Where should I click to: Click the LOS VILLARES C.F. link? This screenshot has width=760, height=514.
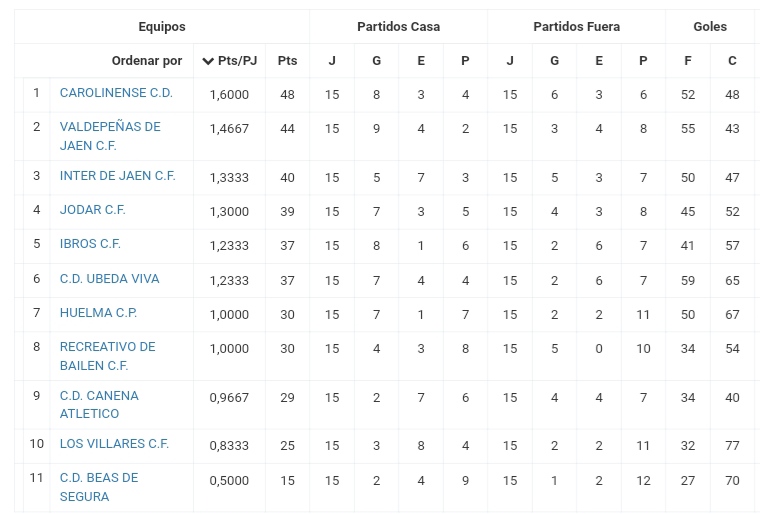(114, 444)
